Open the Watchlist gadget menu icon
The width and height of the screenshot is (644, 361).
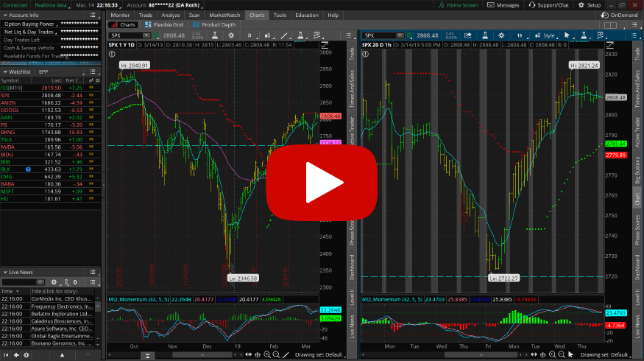pyautogui.click(x=93, y=71)
